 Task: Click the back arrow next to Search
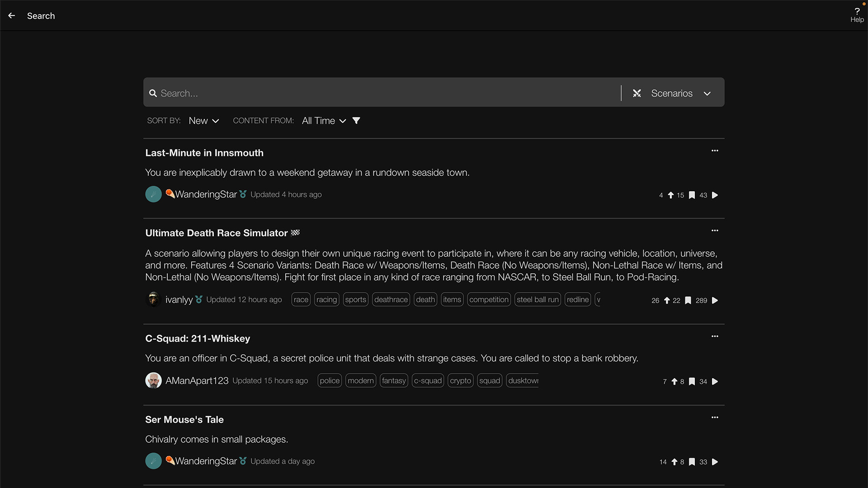[x=11, y=15]
